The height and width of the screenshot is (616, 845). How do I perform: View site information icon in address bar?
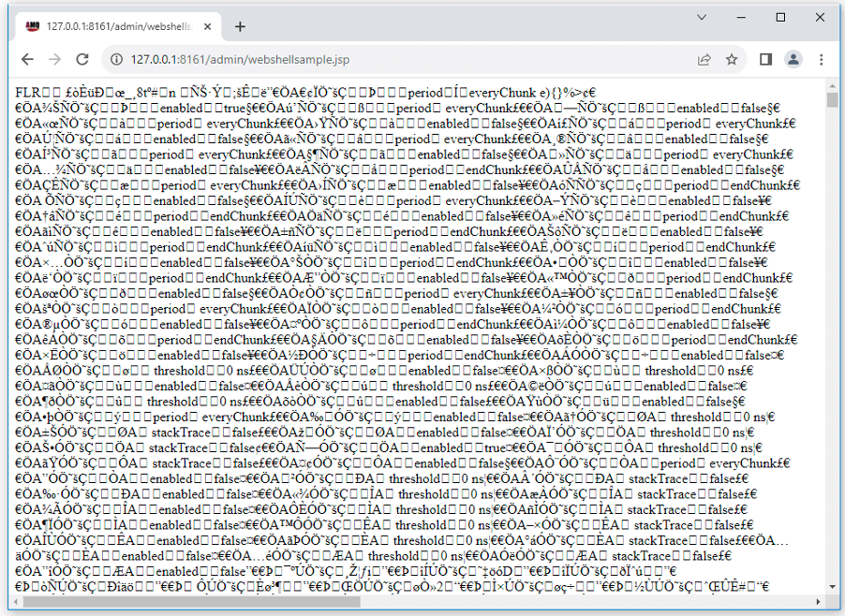click(116, 59)
